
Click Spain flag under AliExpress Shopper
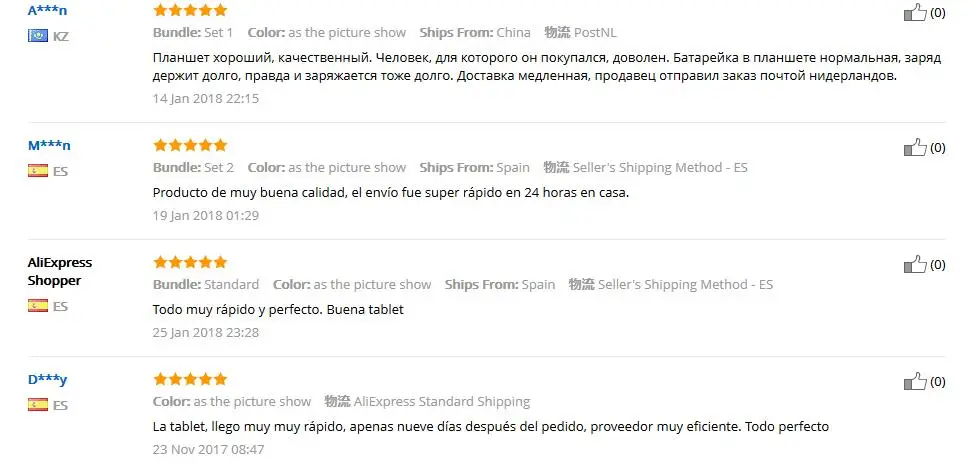38,305
